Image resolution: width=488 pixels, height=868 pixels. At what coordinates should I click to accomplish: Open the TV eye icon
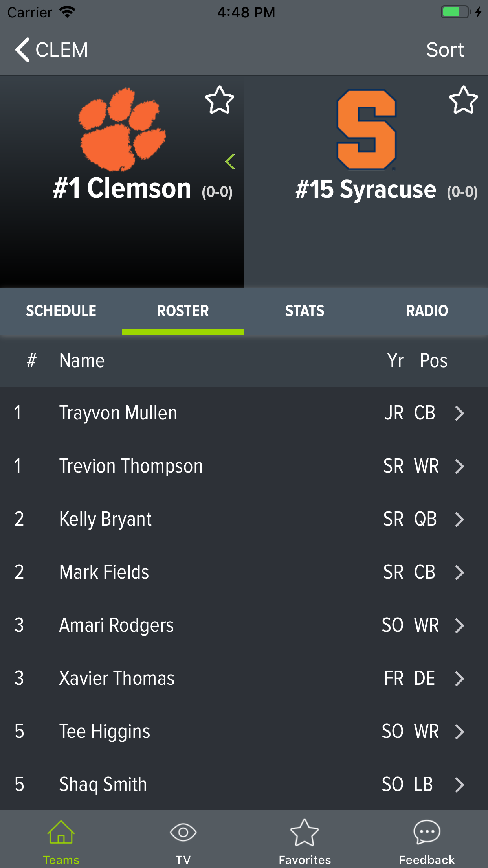[x=183, y=833]
